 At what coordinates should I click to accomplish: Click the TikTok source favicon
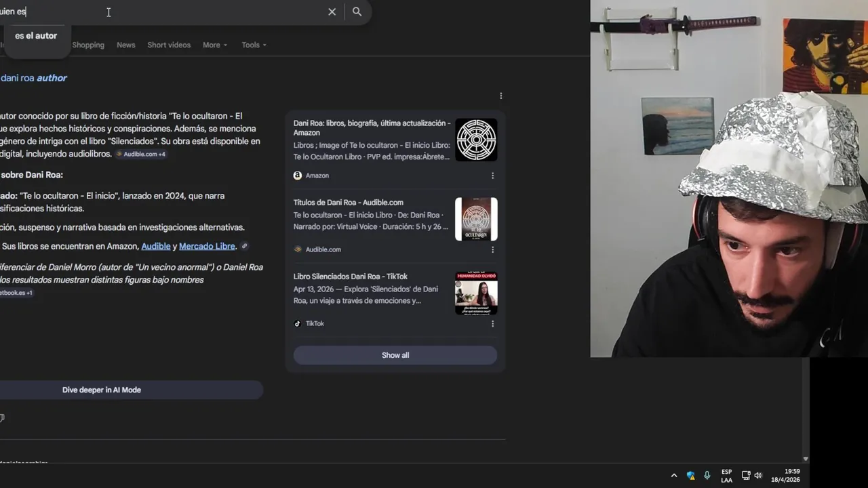tap(297, 324)
